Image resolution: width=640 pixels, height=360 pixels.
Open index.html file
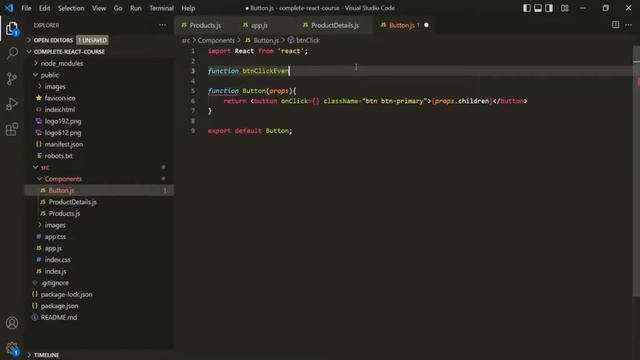click(x=60, y=109)
